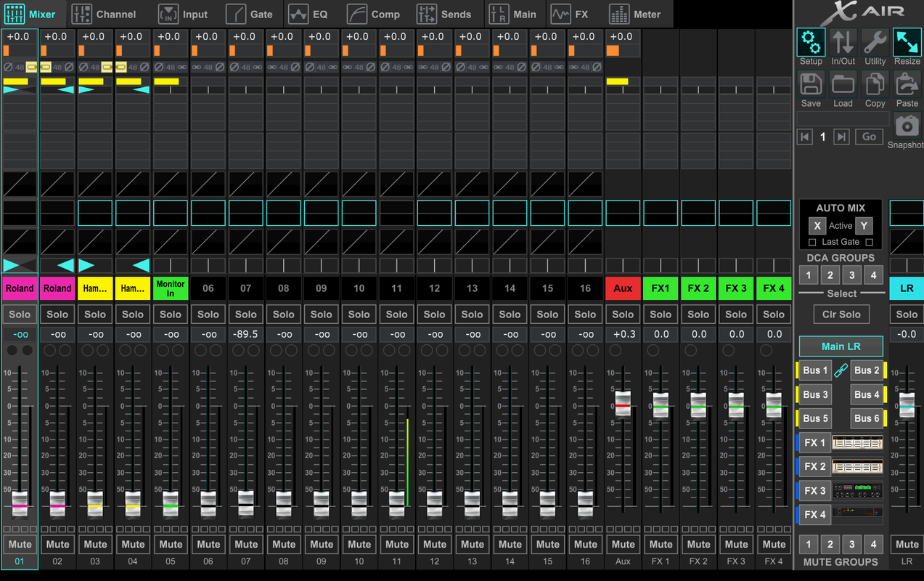924x581 pixels.
Task: Mute the LR main channel
Action: tap(907, 544)
